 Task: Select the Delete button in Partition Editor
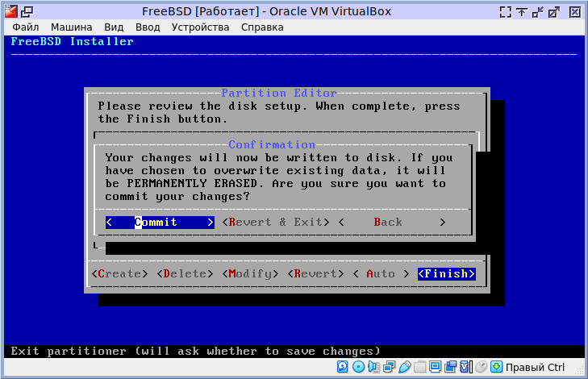pyautogui.click(x=186, y=273)
